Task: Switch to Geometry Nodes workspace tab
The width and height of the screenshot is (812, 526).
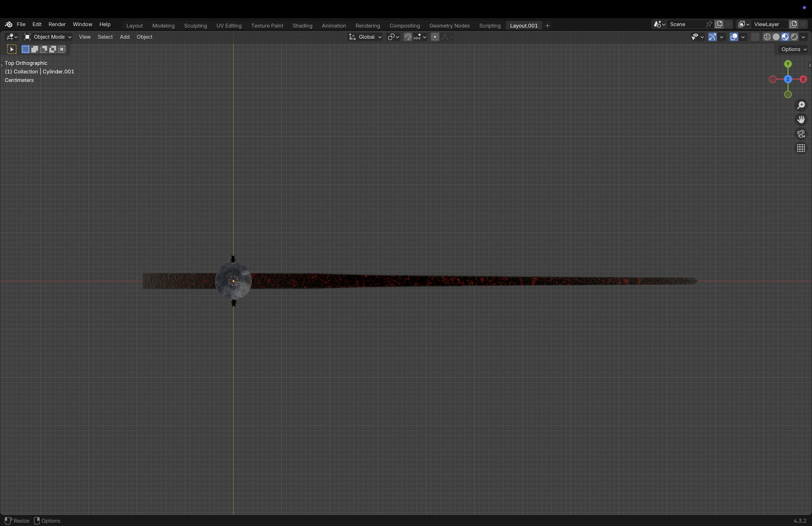Action: tap(449, 26)
